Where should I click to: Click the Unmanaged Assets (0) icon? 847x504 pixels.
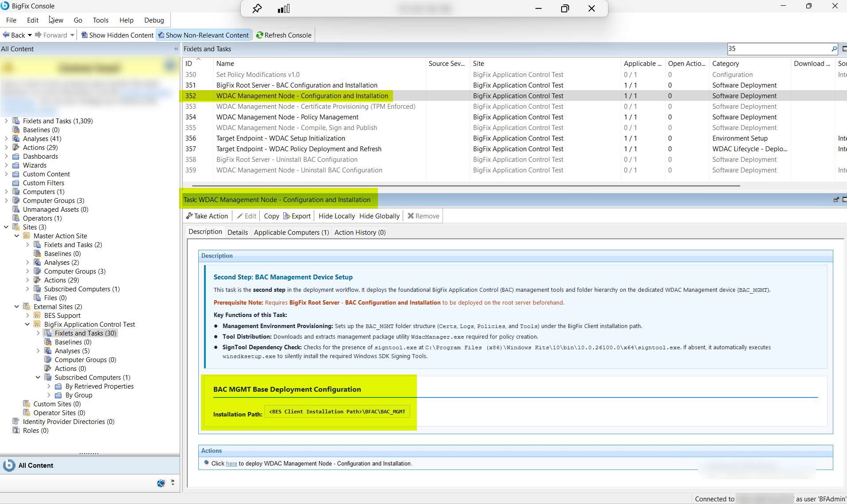(x=16, y=210)
